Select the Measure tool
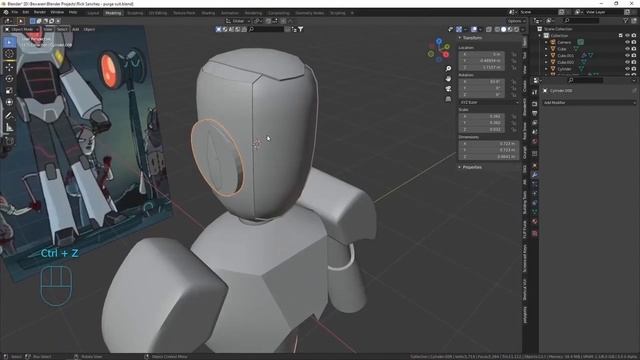The image size is (640, 360). [x=9, y=128]
